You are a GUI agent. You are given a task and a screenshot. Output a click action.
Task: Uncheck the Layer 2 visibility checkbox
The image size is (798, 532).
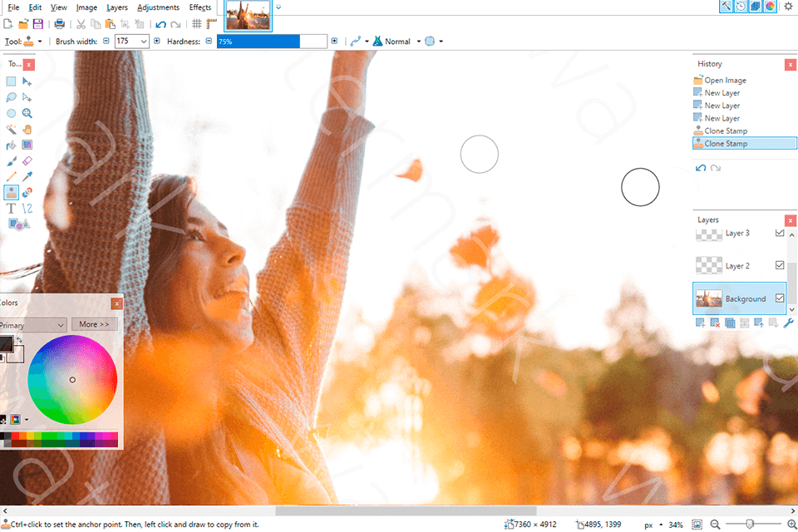pos(779,265)
